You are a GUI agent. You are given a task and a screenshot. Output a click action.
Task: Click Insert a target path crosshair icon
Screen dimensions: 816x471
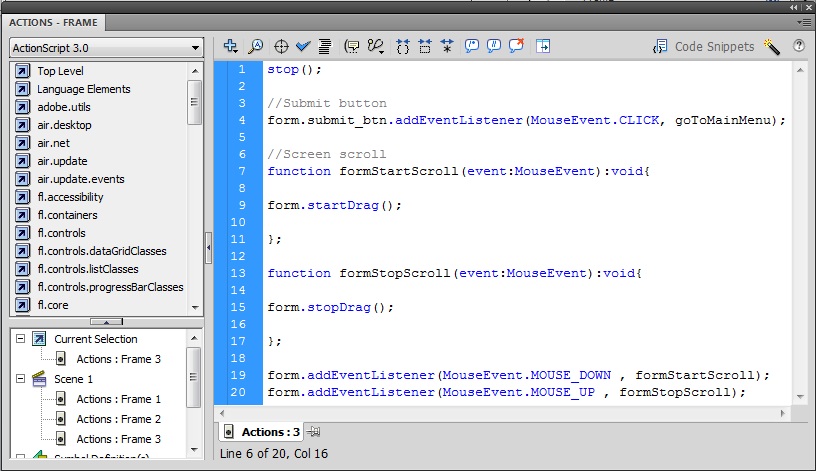[x=281, y=46]
